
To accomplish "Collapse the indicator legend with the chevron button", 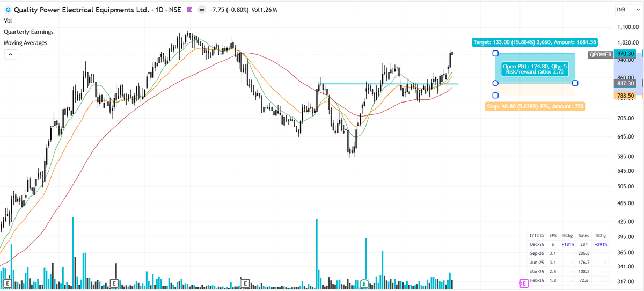I will pos(10,54).
